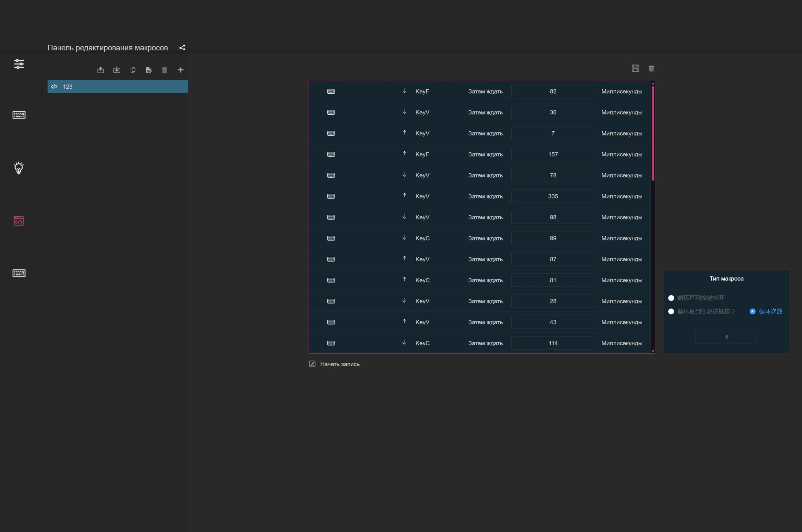Click the loop count field showing 1
This screenshot has height=532, width=802.
pos(726,337)
